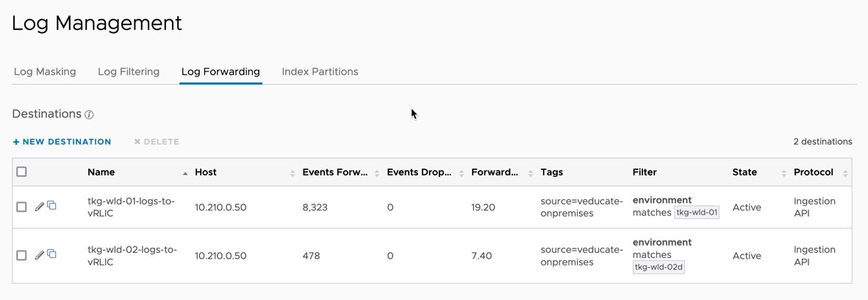868x300 pixels.
Task: Clone the tkg-wld-01-logs-to-vRLIC destination
Action: [51, 205]
